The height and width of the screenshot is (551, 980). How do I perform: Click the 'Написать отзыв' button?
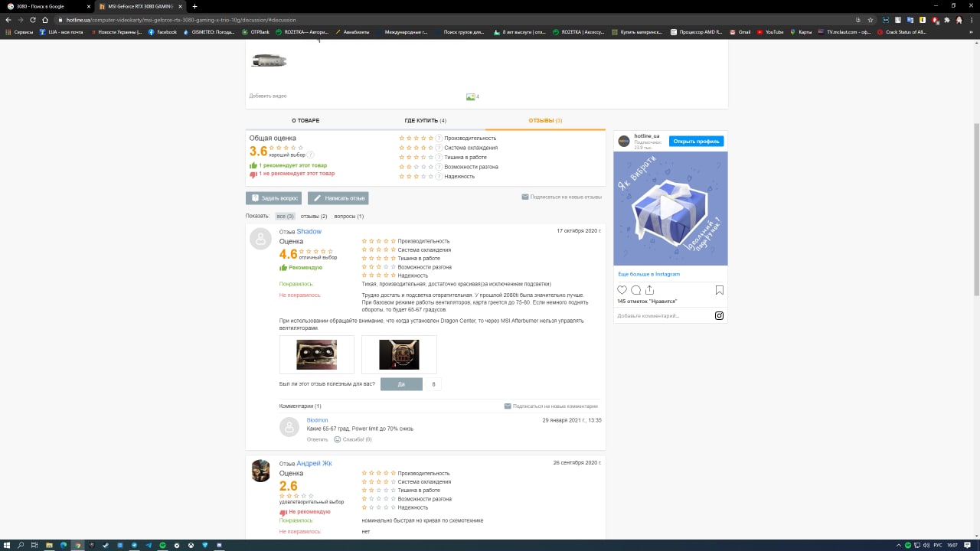point(338,198)
